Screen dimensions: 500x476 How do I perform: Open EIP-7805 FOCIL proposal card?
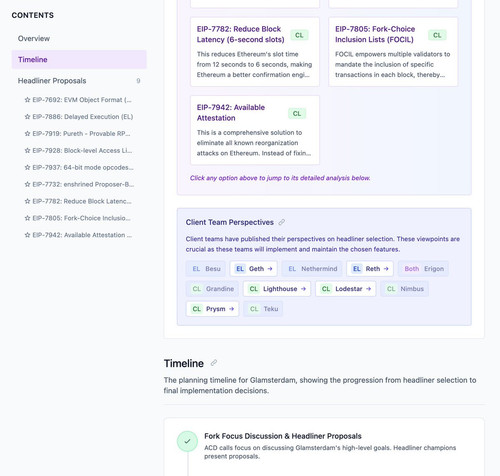point(393,52)
